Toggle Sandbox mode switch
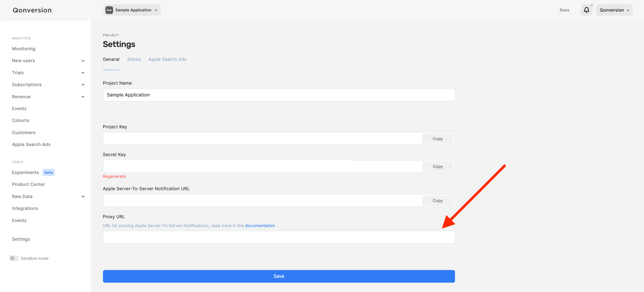Viewport: 644px width, 292px height. 14,258
